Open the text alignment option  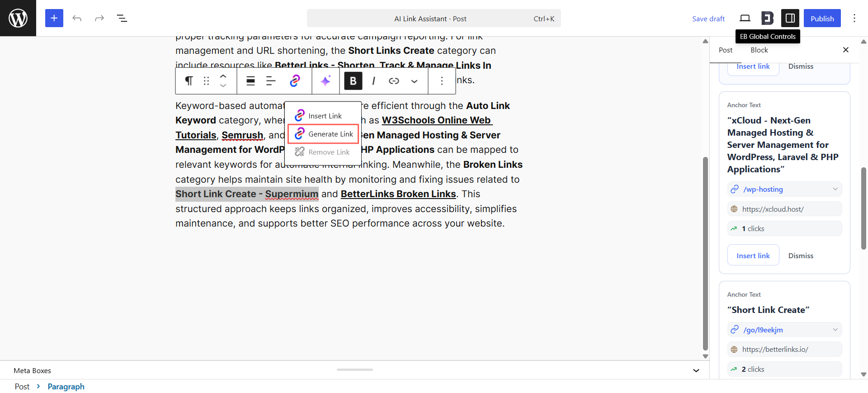[x=271, y=80]
